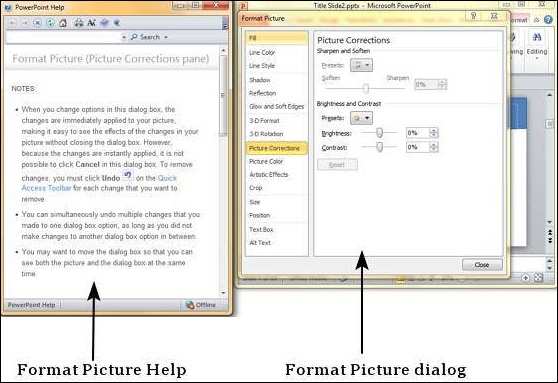Open the Crop category

click(276, 188)
